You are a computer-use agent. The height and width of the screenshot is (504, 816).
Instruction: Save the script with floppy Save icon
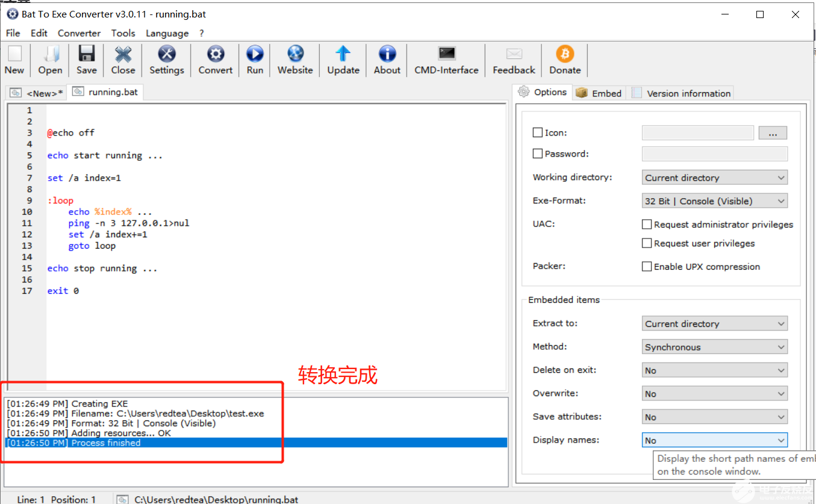(x=87, y=60)
